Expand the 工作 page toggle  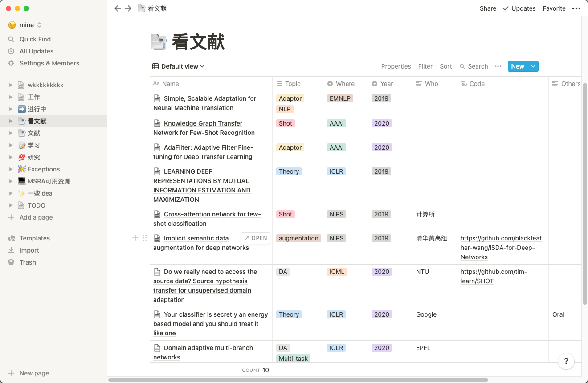click(x=11, y=97)
